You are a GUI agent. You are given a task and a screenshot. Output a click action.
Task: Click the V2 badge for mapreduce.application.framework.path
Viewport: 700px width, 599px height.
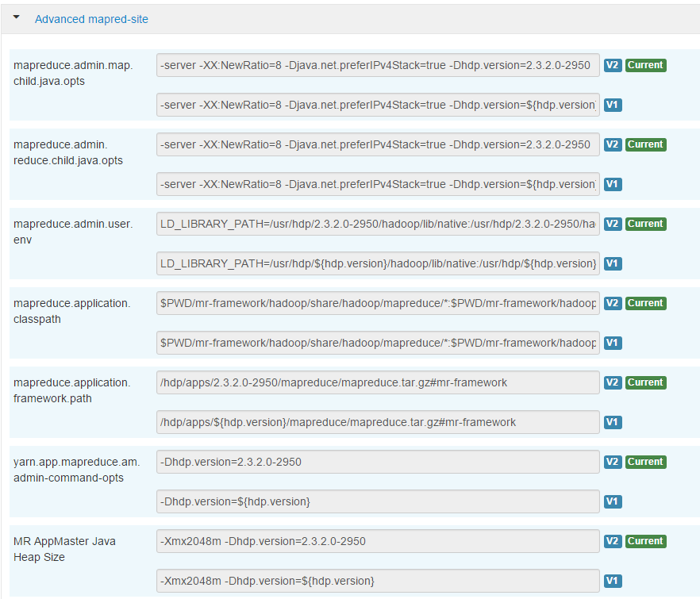612,382
